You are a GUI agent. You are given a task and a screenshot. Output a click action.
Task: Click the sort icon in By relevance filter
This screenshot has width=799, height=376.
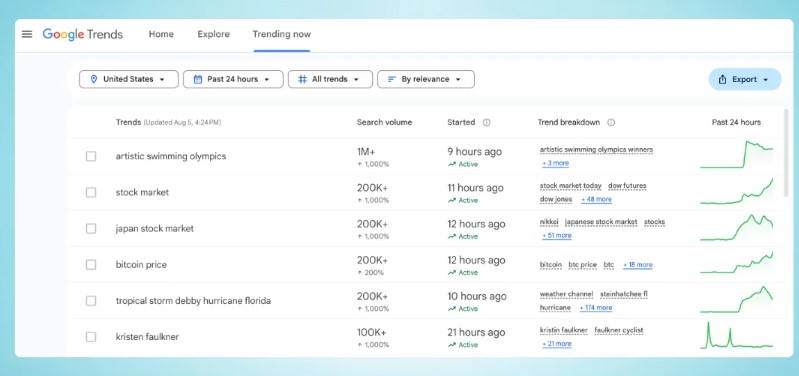[391, 79]
